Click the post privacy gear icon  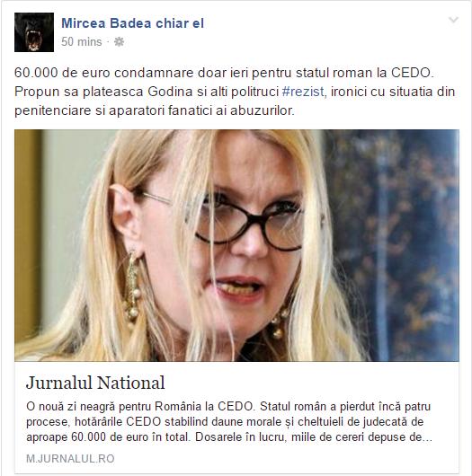click(119, 41)
